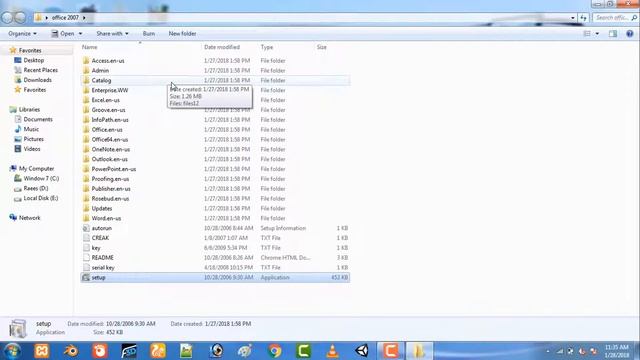
Task: Show hidden icons in system tray
Action: pos(548,351)
